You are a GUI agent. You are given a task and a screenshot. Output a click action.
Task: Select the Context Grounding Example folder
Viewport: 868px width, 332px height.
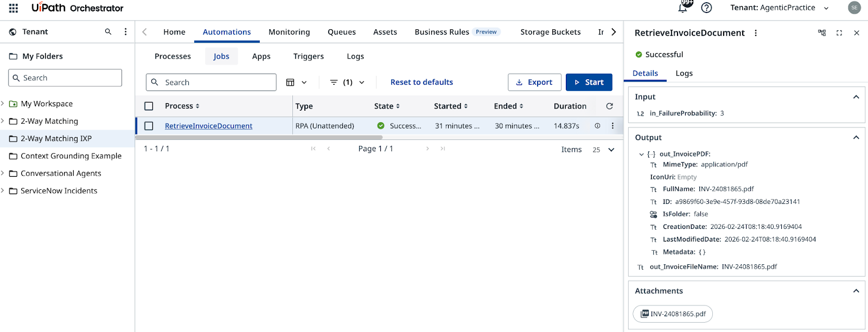click(67, 156)
